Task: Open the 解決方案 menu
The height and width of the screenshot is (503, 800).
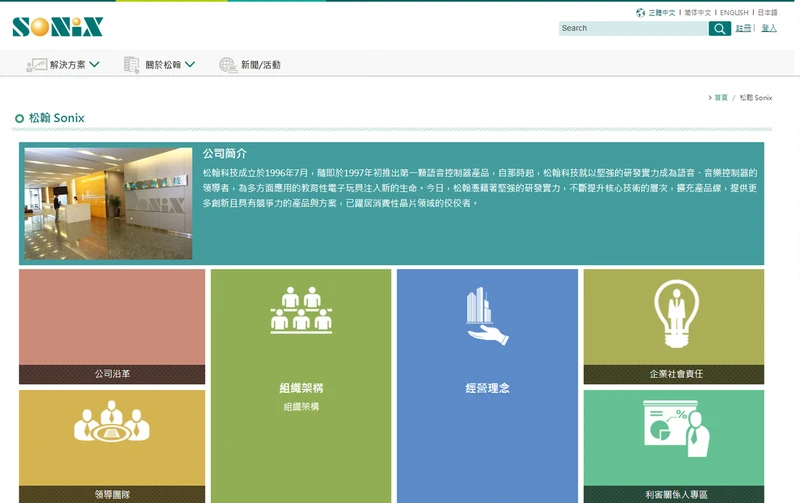Action: pyautogui.click(x=67, y=65)
